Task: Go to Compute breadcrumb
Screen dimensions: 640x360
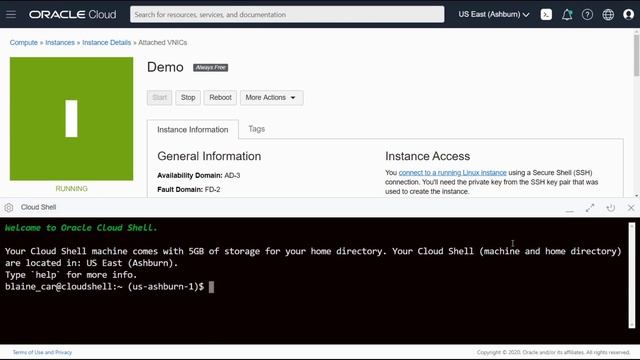Action: click(x=24, y=42)
